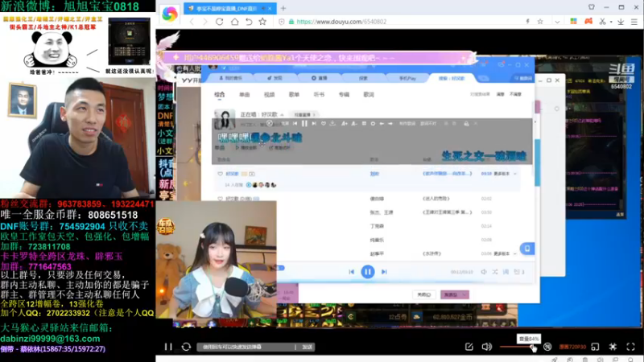Image resolution: width=644 pixels, height=362 pixels.
Task: Toggle the danmaku display off icon
Action: point(547,347)
